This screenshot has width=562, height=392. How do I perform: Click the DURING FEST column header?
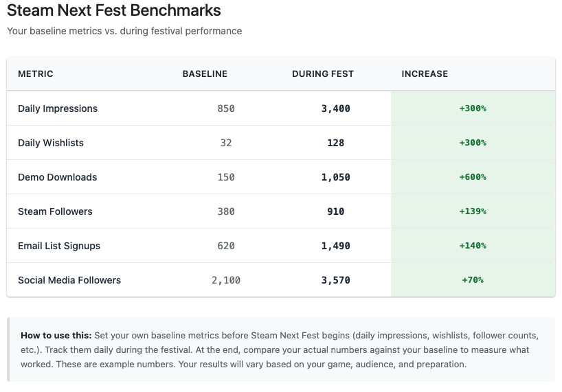323,73
